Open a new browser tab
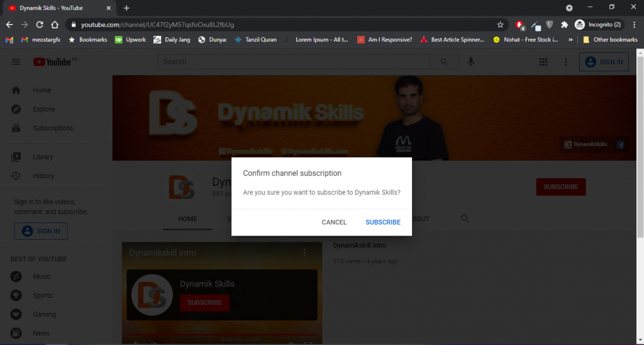The width and height of the screenshot is (644, 345). tap(126, 8)
